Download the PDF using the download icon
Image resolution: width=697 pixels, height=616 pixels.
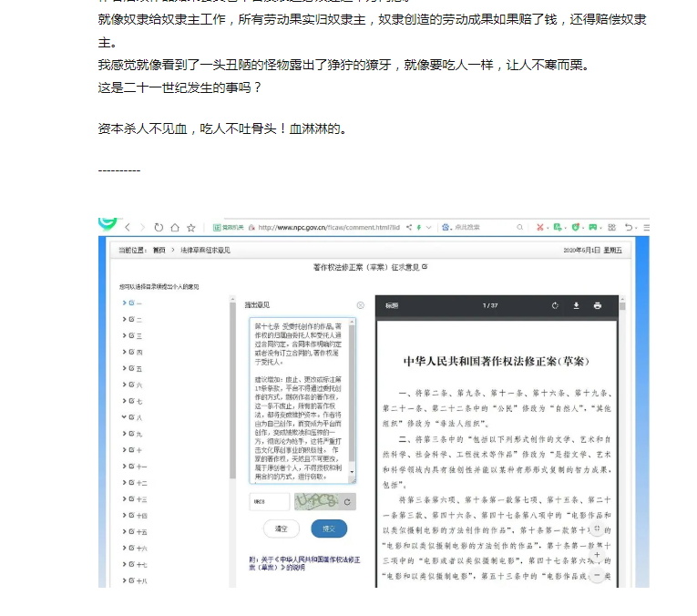coord(576,305)
